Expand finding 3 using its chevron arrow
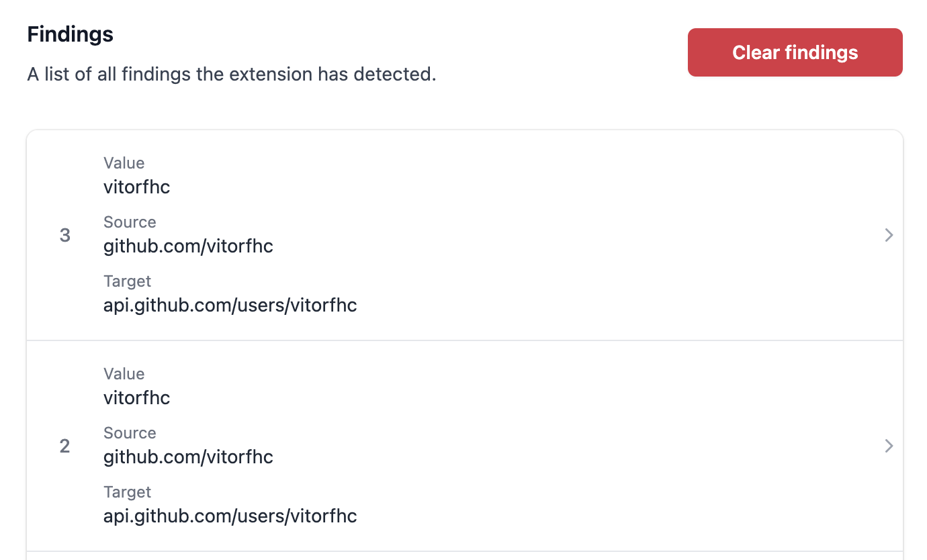This screenshot has width=927, height=560. (x=889, y=235)
